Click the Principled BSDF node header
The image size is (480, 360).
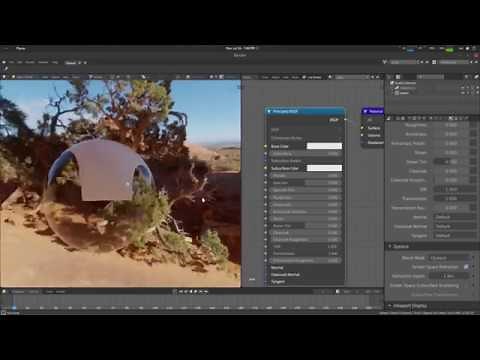point(305,111)
